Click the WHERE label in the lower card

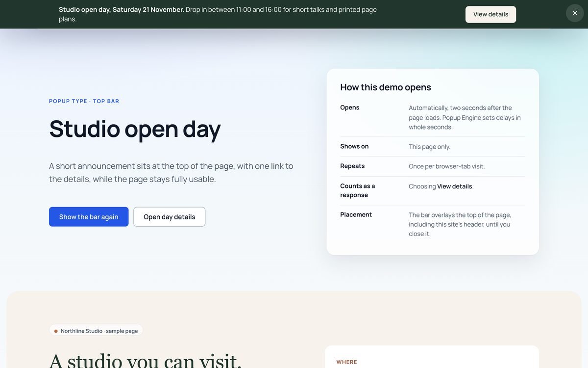[346, 362]
